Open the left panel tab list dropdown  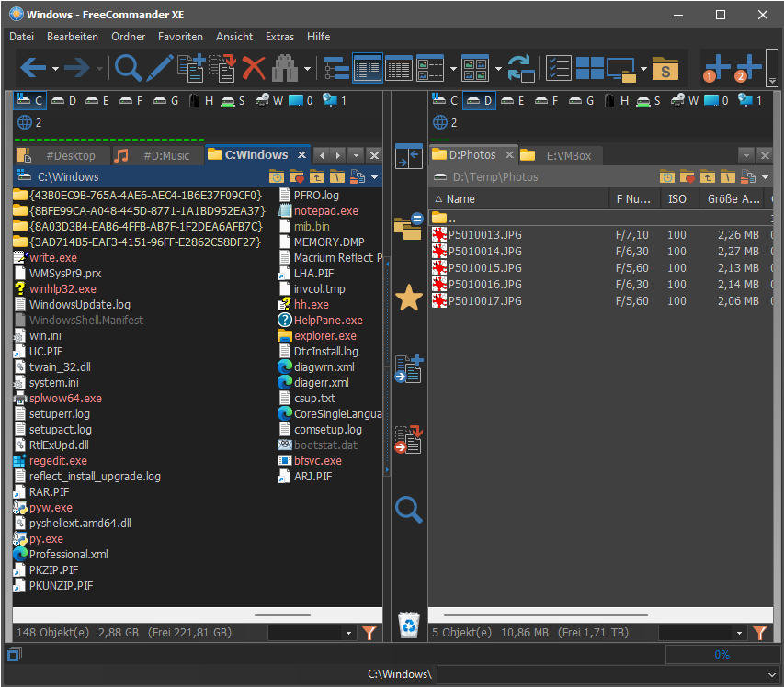pos(356,155)
